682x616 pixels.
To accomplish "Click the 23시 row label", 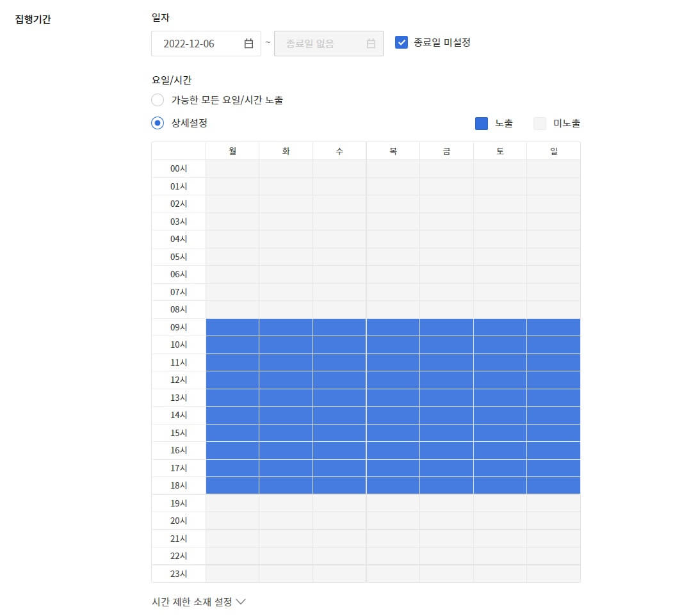I will point(178,574).
